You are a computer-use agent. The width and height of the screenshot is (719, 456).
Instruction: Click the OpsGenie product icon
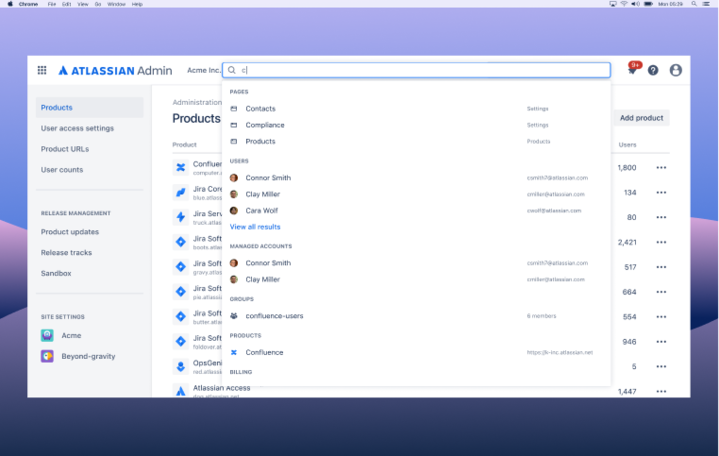tap(181, 367)
